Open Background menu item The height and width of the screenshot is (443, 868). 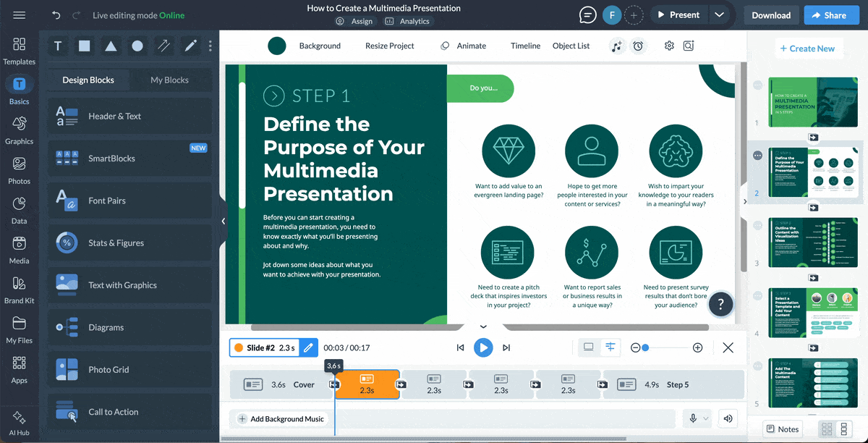click(x=320, y=46)
